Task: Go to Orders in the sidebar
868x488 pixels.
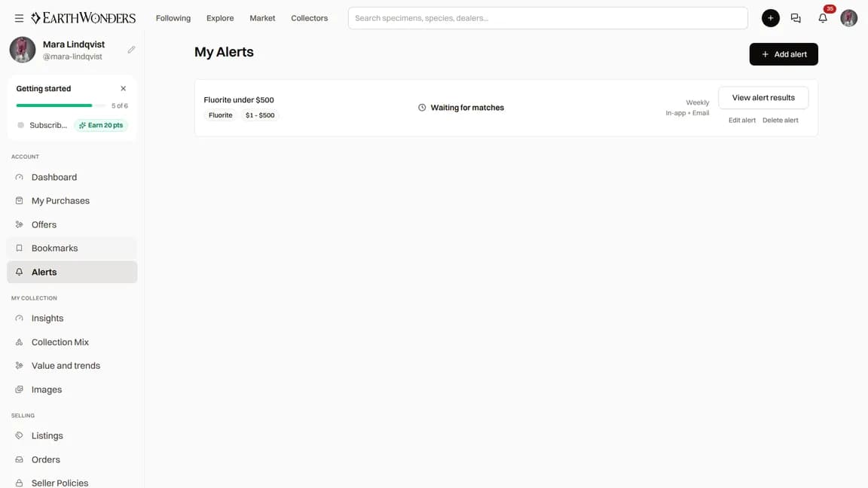Action: (x=72, y=459)
